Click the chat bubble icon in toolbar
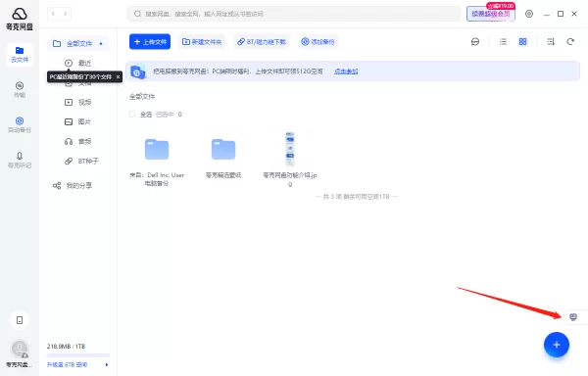This screenshot has height=376, width=588. point(475,41)
